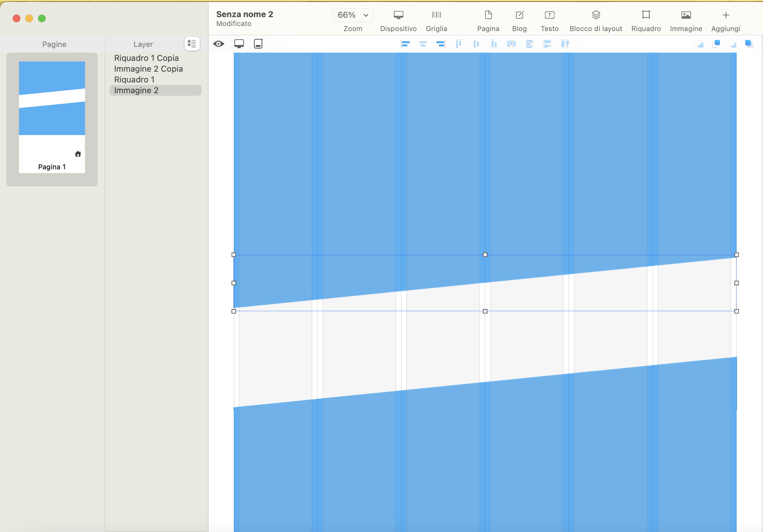Align selected objects to bottom edge

point(494,44)
